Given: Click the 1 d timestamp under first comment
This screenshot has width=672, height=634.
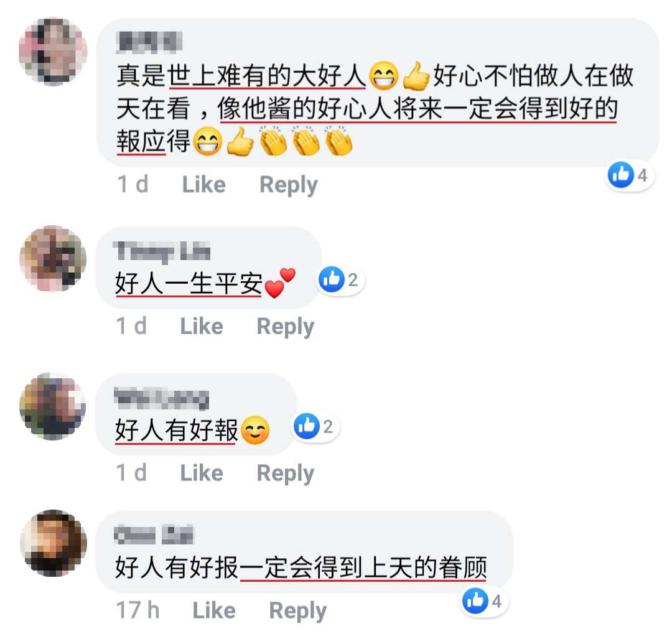Looking at the screenshot, I should click(x=133, y=184).
